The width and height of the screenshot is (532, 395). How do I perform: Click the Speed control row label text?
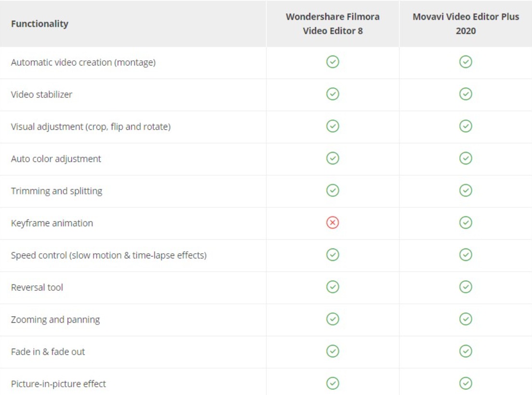[109, 255]
